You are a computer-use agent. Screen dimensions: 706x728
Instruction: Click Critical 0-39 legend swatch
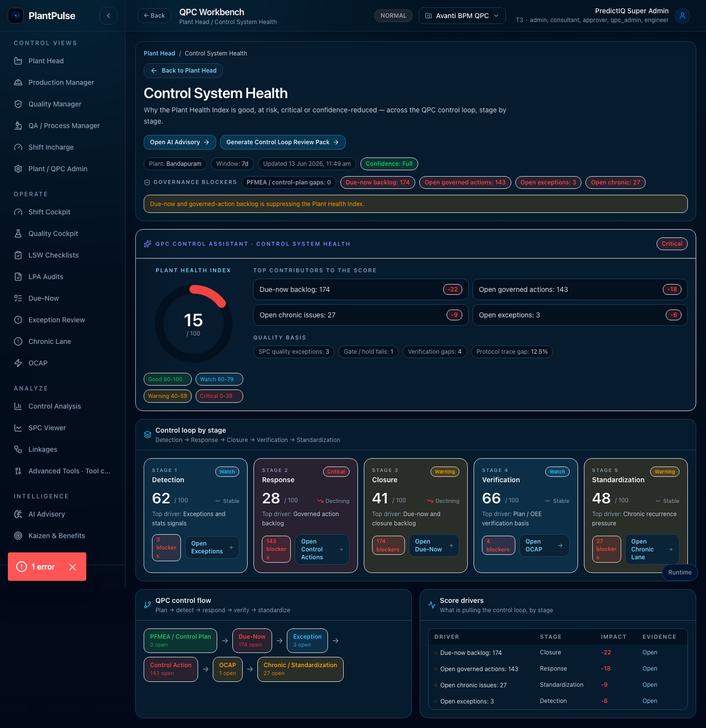pos(219,396)
